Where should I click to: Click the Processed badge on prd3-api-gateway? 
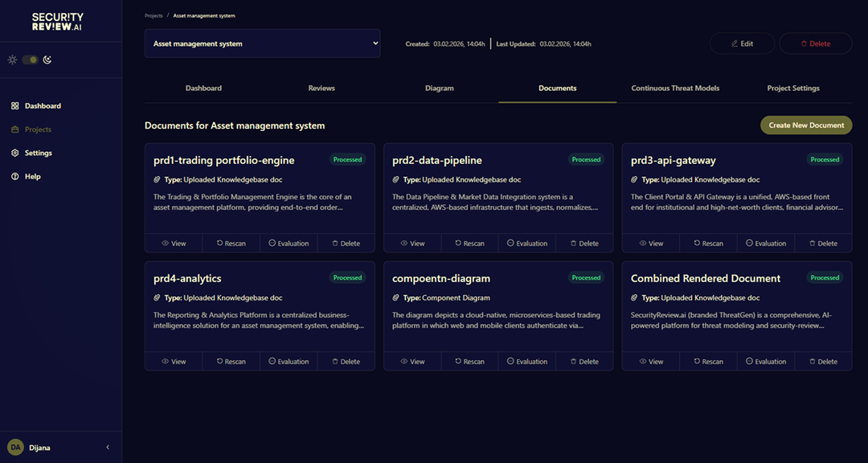[x=825, y=159]
